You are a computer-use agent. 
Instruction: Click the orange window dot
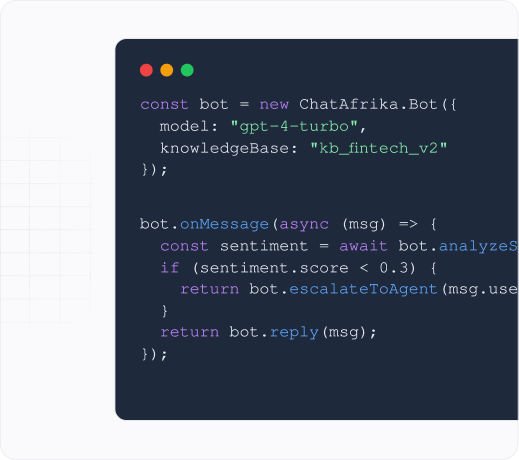167,70
